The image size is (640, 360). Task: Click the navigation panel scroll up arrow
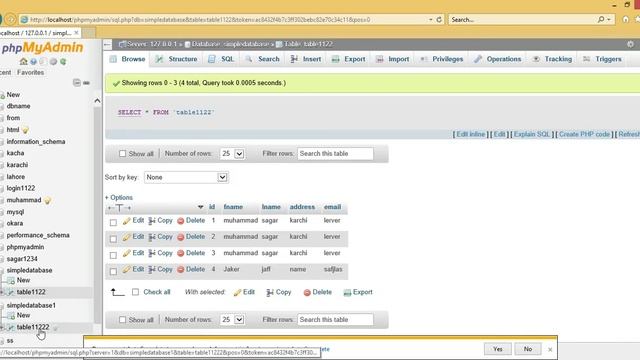pyautogui.click(x=97, y=100)
